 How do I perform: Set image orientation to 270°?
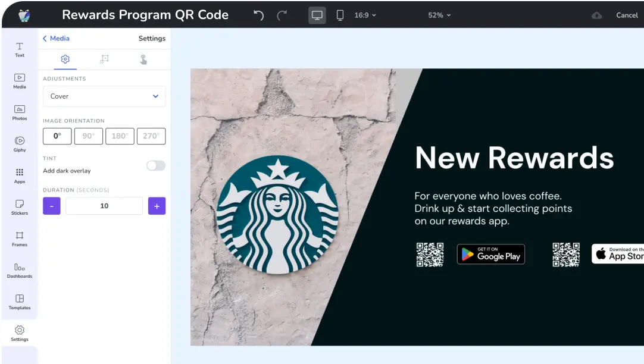(151, 136)
